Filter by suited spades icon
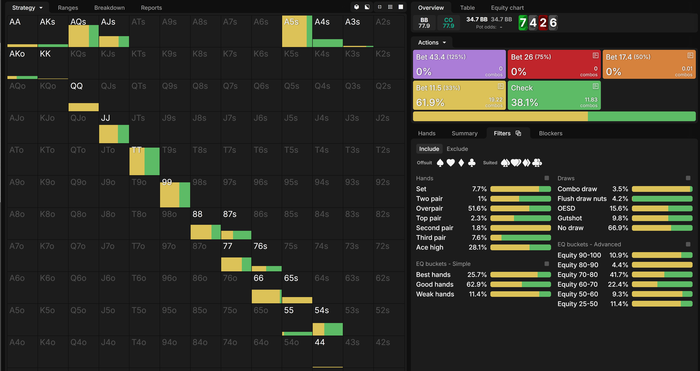 [505, 163]
